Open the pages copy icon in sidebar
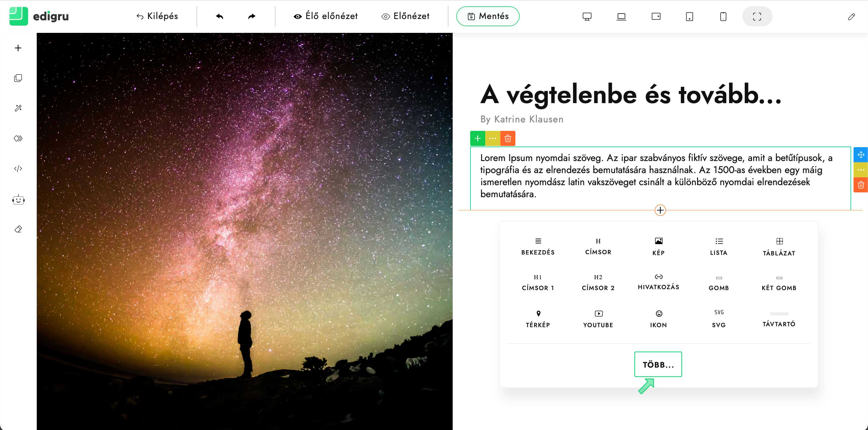The image size is (868, 430). click(18, 78)
